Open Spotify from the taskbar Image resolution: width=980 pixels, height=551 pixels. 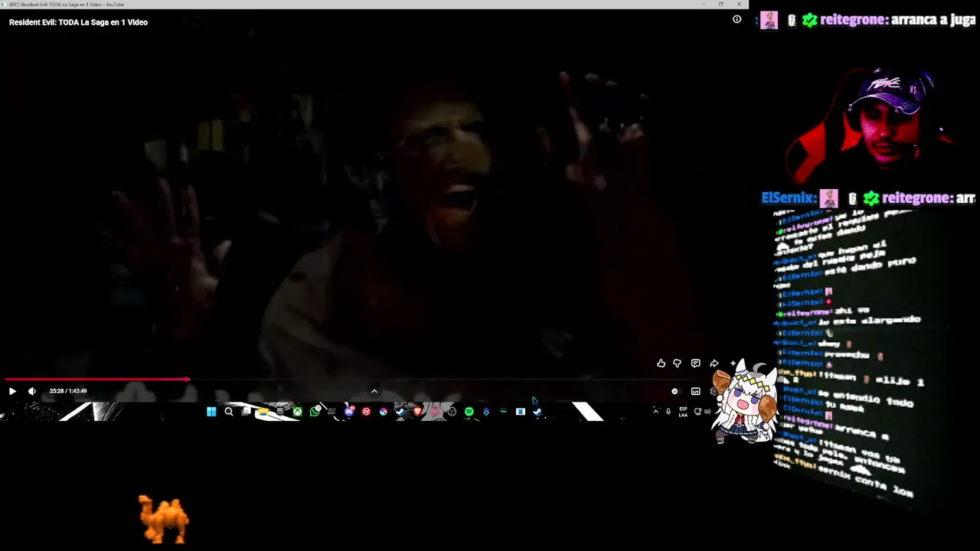469,412
